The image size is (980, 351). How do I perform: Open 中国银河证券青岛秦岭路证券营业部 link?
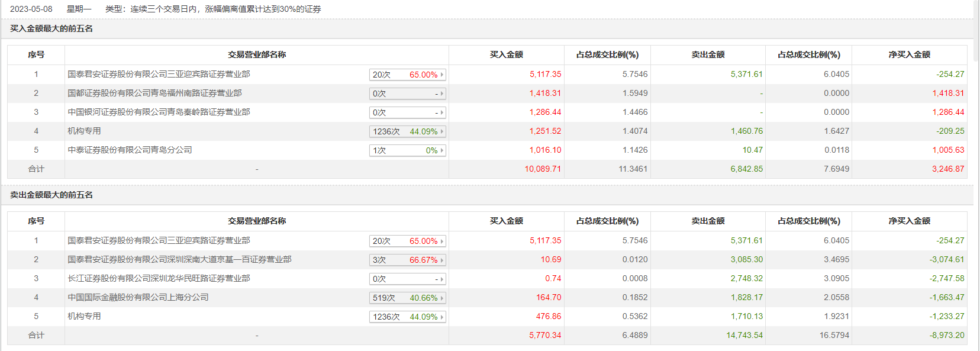(159, 112)
